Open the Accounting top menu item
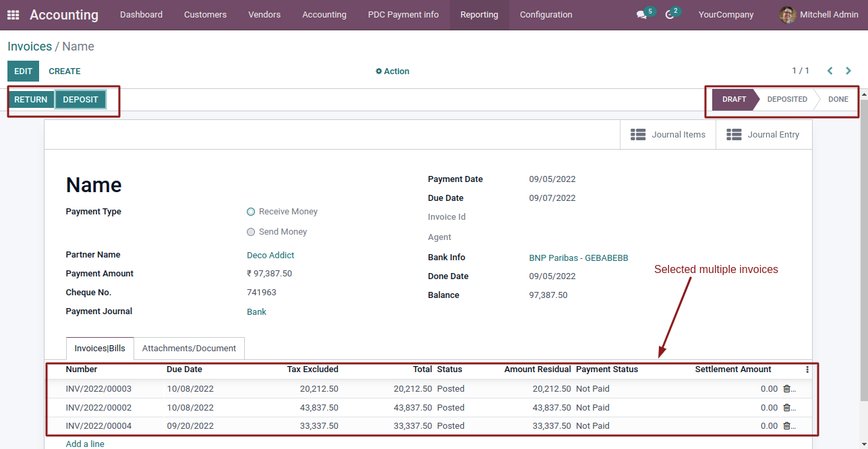This screenshot has height=449, width=868. pyautogui.click(x=324, y=15)
